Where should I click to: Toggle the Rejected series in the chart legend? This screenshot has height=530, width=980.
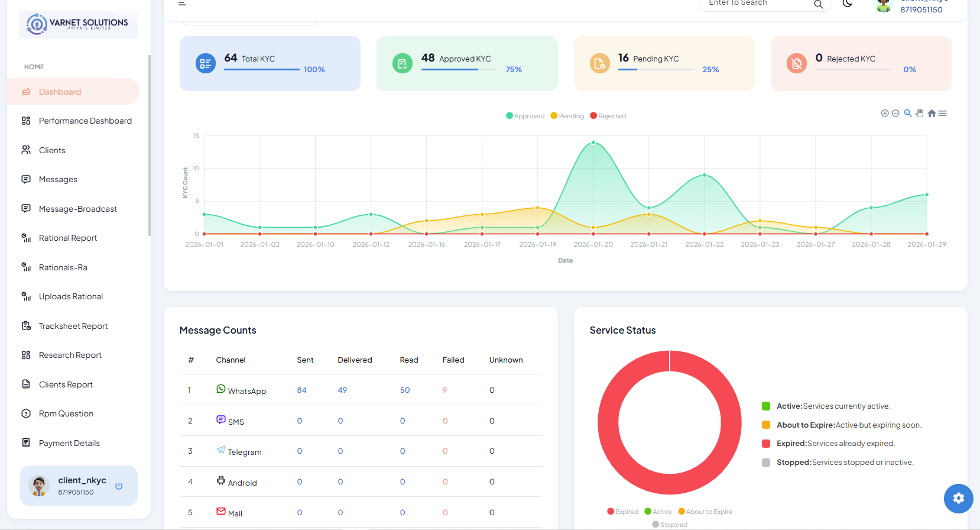tap(608, 116)
